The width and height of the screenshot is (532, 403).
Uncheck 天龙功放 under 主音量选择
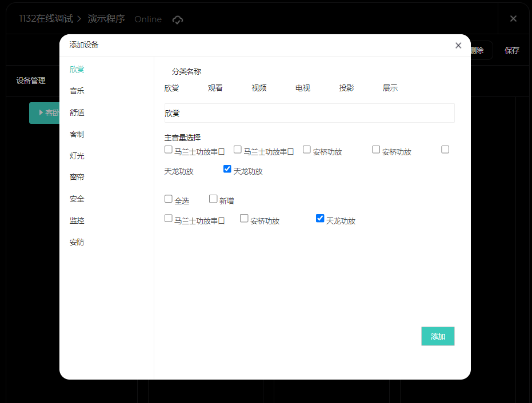pos(227,169)
